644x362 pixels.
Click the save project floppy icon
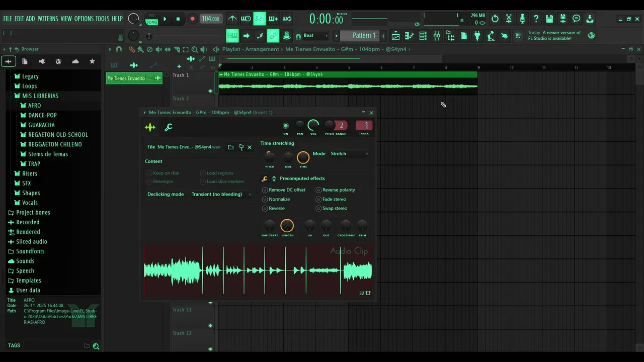549,19
